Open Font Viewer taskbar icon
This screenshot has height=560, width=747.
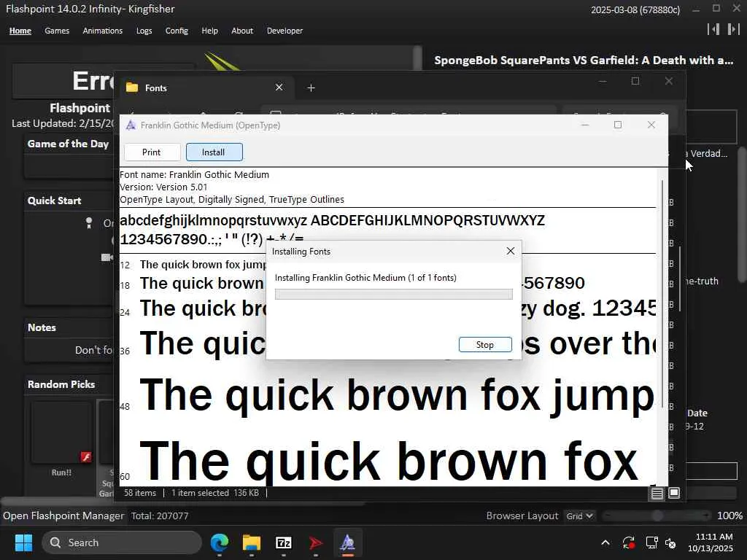pos(348,542)
